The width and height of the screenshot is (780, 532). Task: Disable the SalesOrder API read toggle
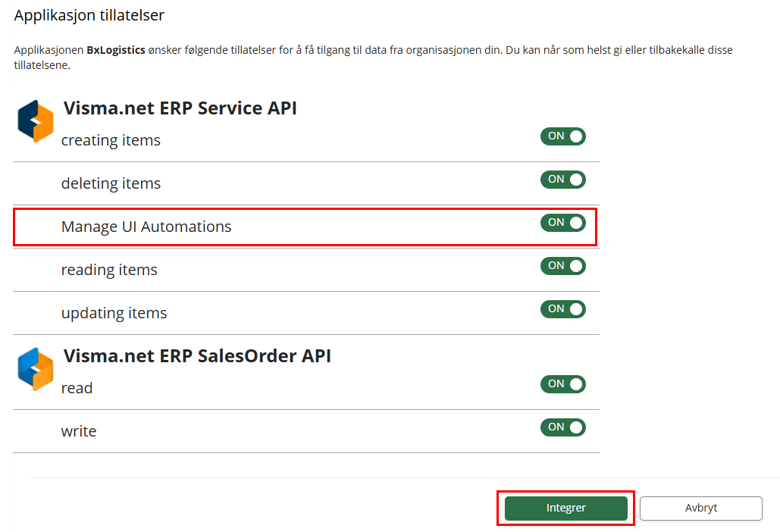point(562,384)
